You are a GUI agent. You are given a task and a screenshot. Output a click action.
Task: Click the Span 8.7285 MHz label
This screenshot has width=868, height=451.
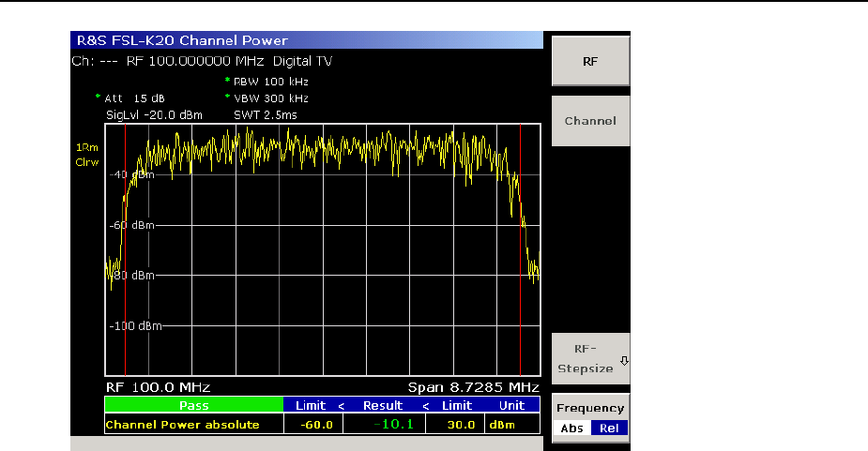click(473, 387)
